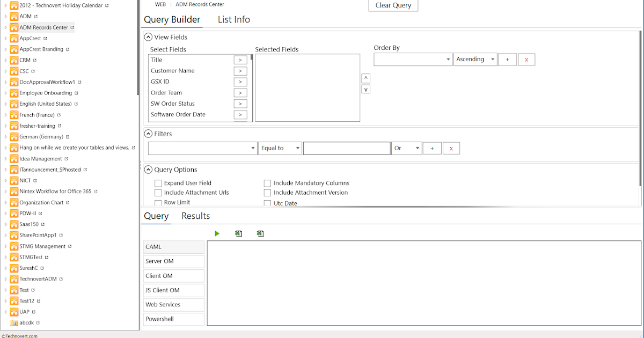The height and width of the screenshot is (338, 644).
Task: Check Include Mandatory Columns
Action: point(267,183)
